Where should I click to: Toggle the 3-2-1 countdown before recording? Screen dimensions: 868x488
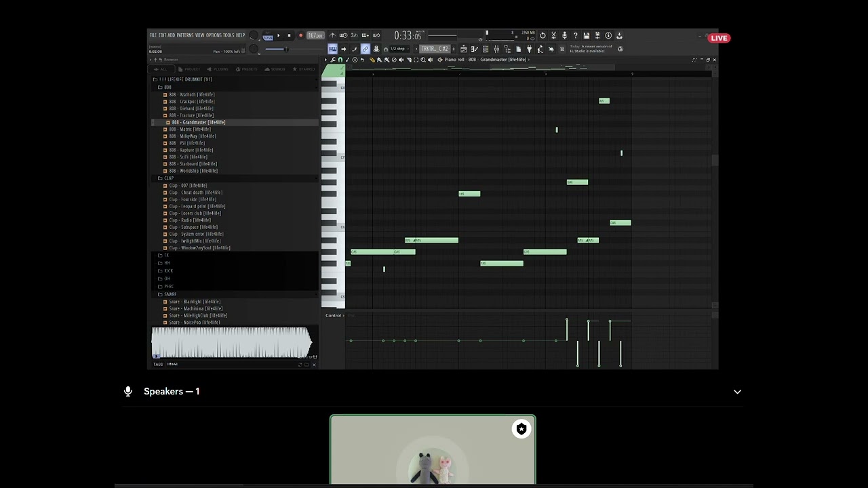click(x=354, y=35)
